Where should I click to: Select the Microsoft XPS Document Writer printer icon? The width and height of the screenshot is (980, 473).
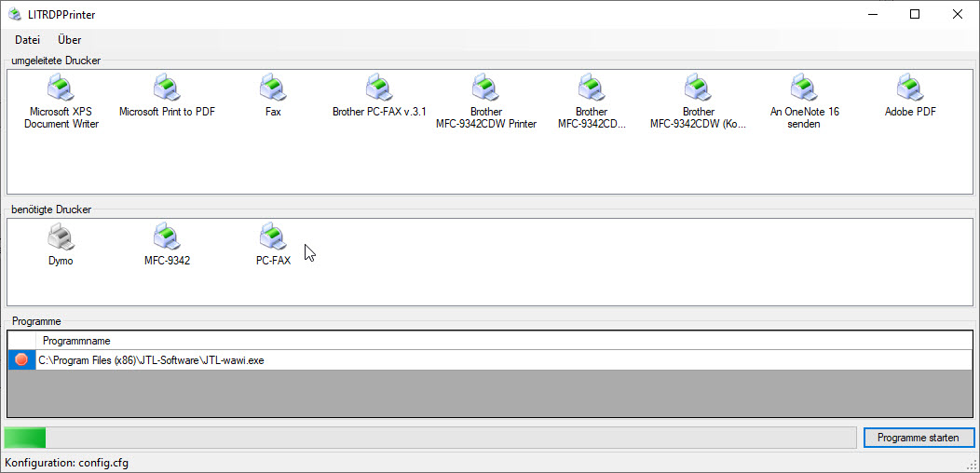61,89
